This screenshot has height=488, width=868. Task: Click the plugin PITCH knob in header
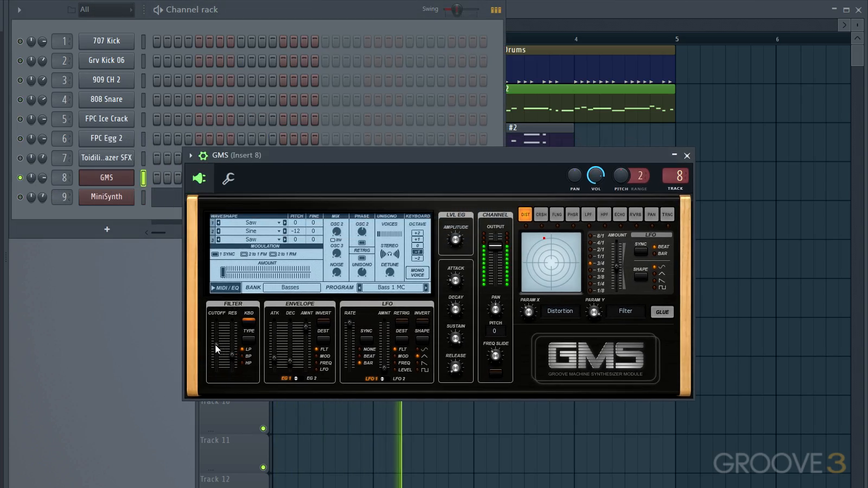[x=621, y=175]
